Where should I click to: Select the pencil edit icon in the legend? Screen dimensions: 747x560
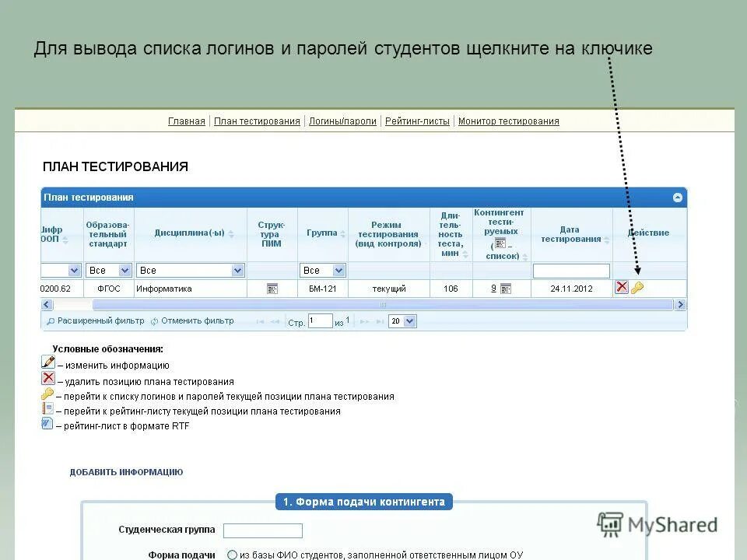pos(47,361)
